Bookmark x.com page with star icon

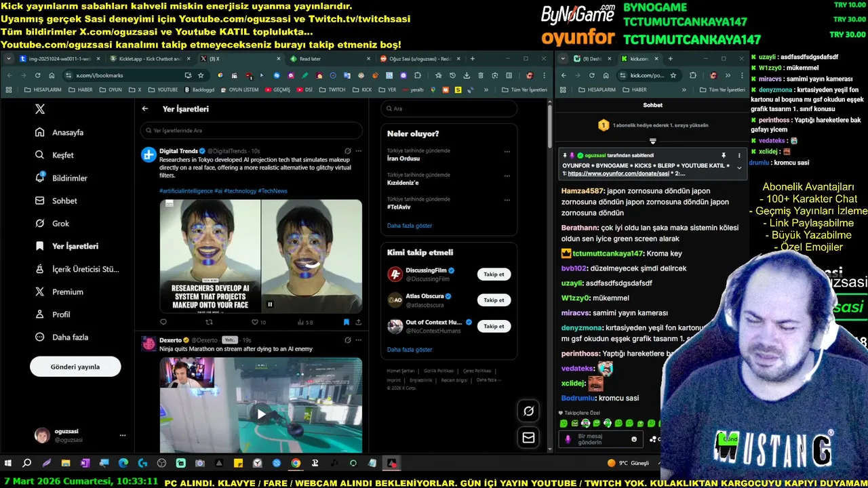pyautogui.click(x=199, y=75)
